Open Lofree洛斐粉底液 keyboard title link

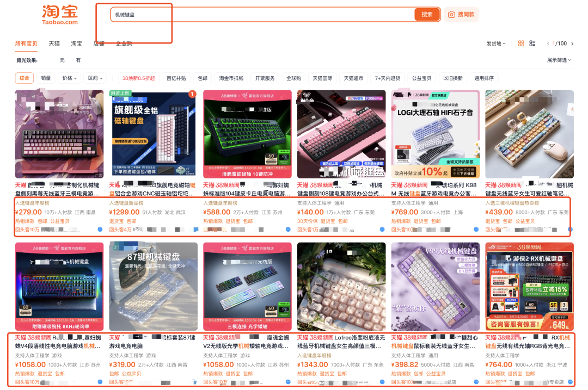(x=341, y=342)
